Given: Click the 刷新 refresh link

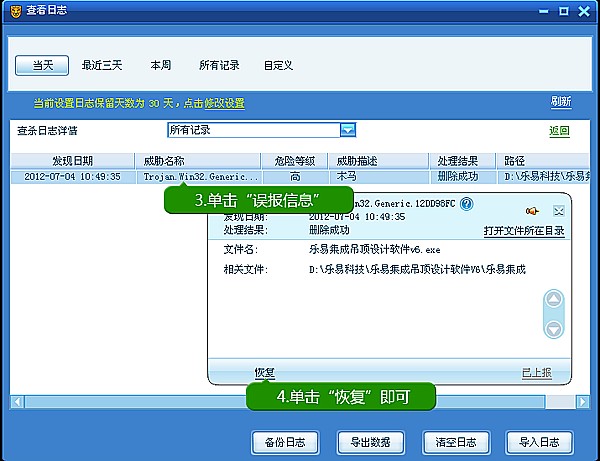Looking at the screenshot, I should [561, 102].
